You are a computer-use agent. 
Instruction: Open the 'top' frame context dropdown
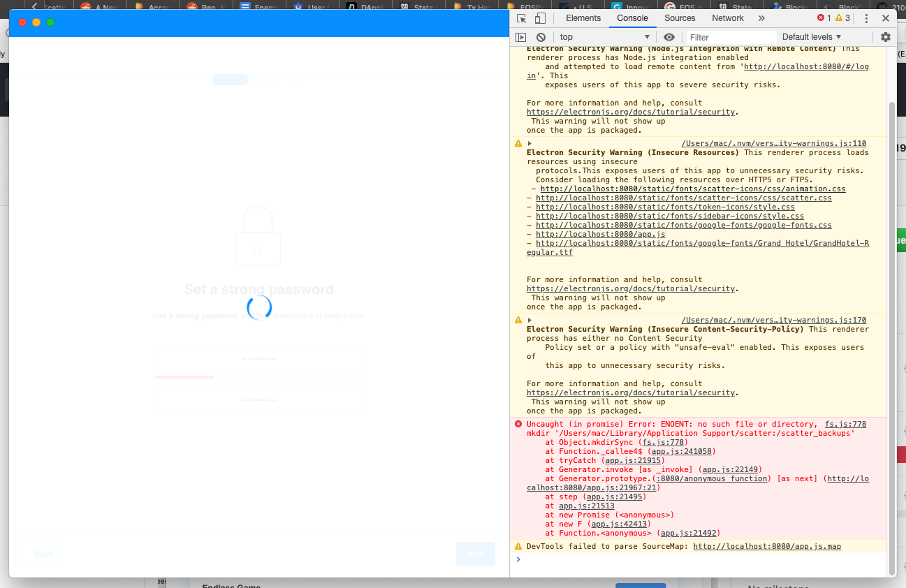599,36
